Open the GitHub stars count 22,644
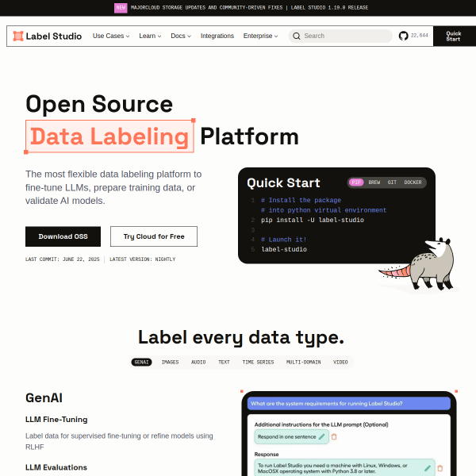Viewport: 476px width, 476px height. coord(419,36)
